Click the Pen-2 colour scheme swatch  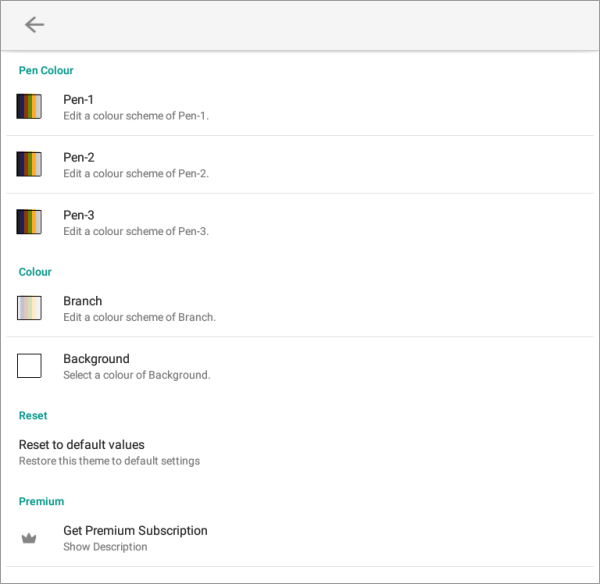29,164
